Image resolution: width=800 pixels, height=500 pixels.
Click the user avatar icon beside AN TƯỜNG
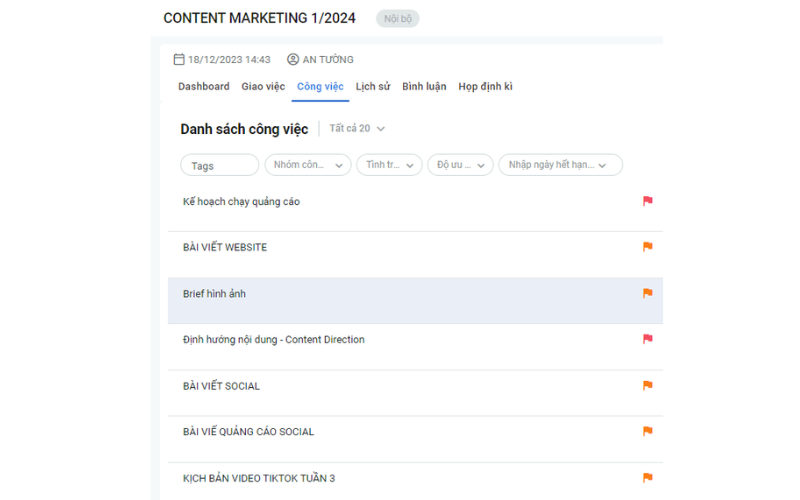coord(293,59)
